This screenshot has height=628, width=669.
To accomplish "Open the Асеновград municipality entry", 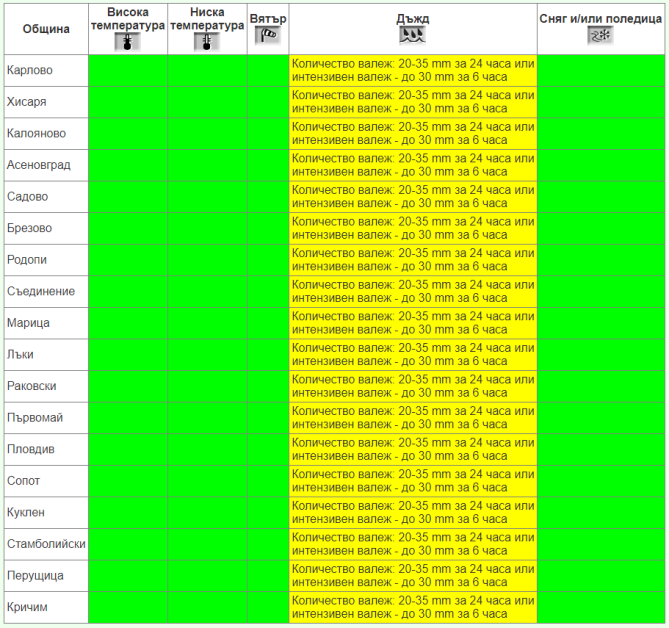I will (x=39, y=165).
